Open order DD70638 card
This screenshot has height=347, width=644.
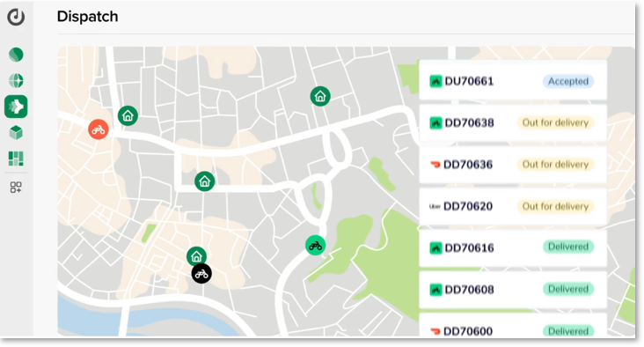513,123
